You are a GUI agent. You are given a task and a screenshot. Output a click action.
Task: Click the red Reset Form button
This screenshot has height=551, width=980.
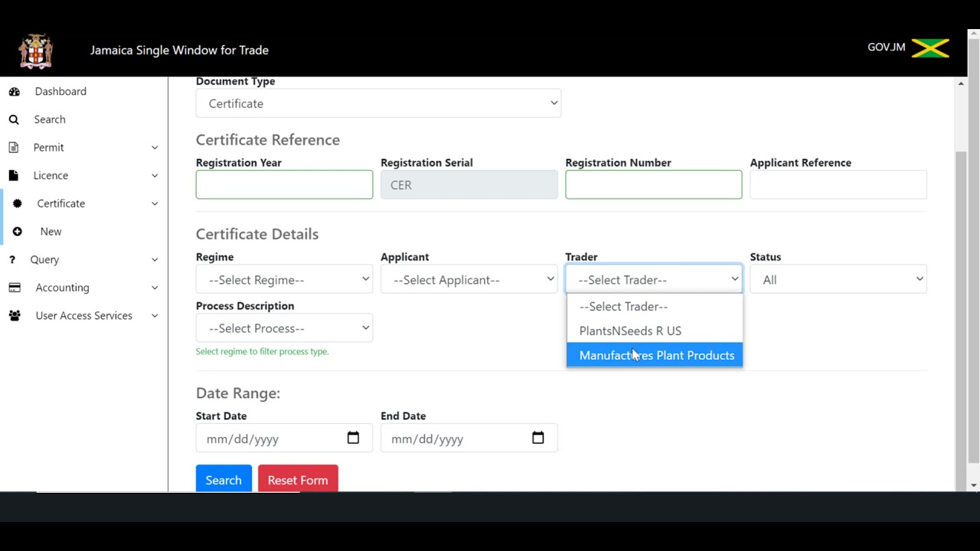pyautogui.click(x=298, y=480)
